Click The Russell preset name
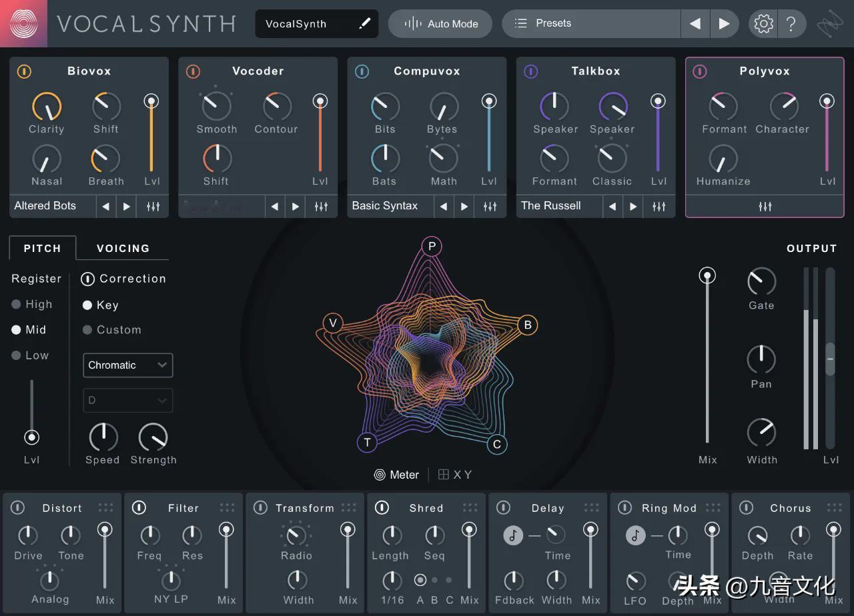 551,206
